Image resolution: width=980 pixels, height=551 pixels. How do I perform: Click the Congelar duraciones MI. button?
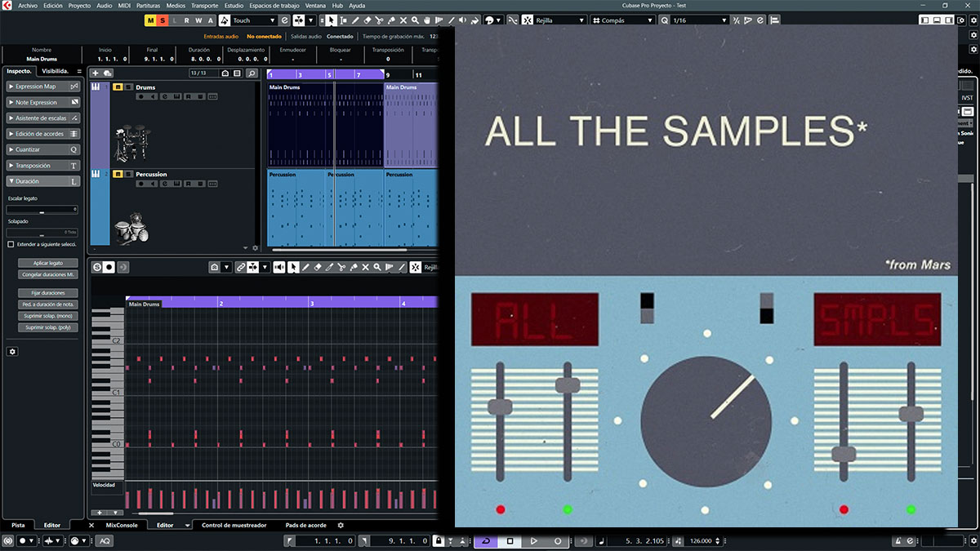tap(48, 274)
